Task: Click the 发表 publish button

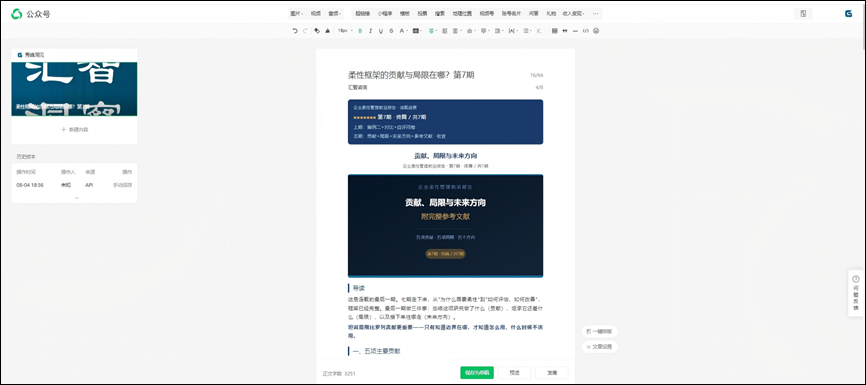Action: tap(552, 373)
